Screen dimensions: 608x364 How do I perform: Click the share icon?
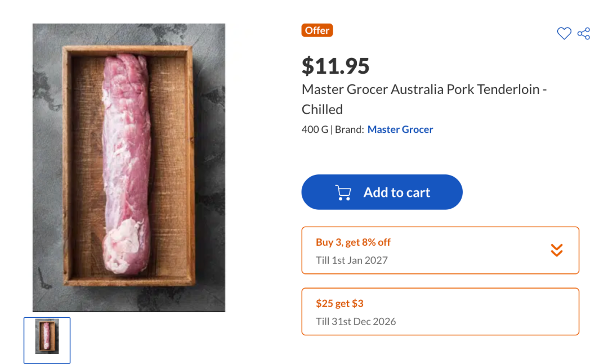[584, 34]
